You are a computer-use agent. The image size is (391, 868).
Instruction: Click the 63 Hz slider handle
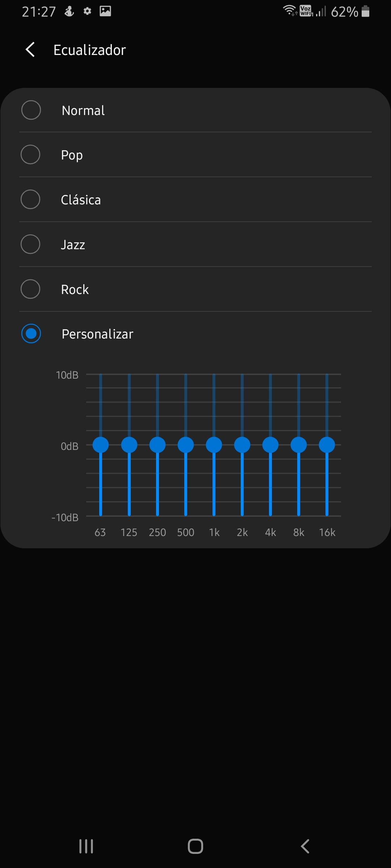pos(101,445)
